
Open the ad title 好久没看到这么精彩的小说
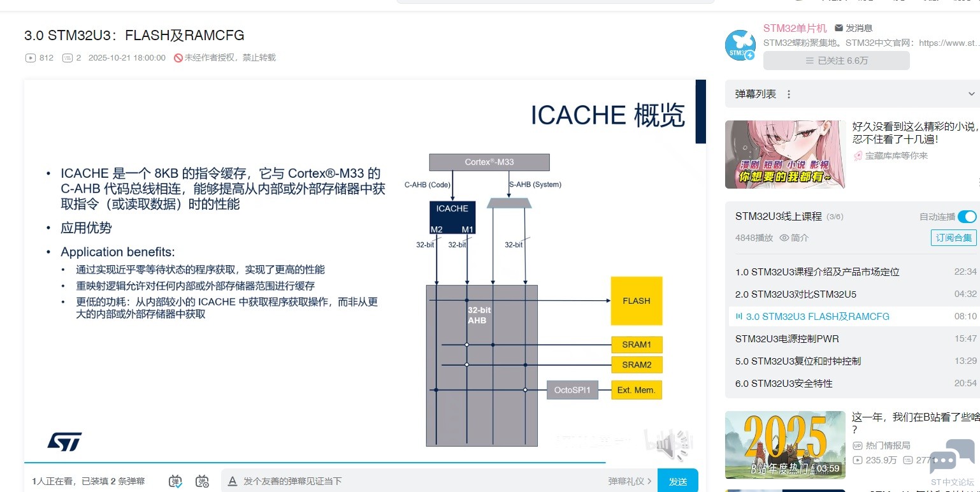916,133
